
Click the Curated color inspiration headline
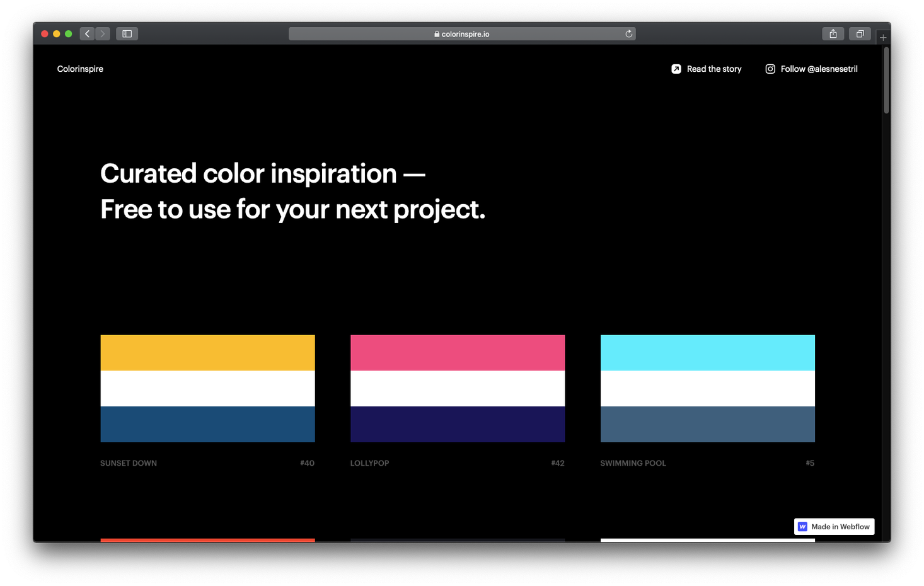point(263,174)
